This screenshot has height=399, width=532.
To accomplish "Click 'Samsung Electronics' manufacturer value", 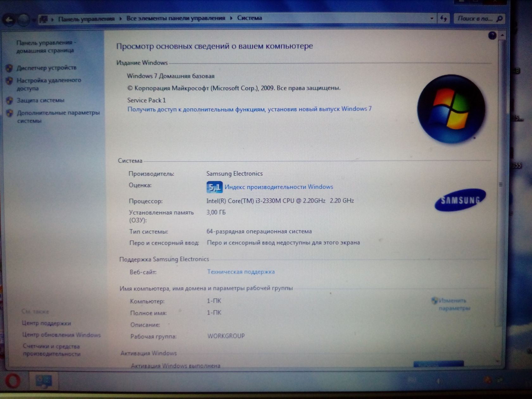I will [x=235, y=174].
